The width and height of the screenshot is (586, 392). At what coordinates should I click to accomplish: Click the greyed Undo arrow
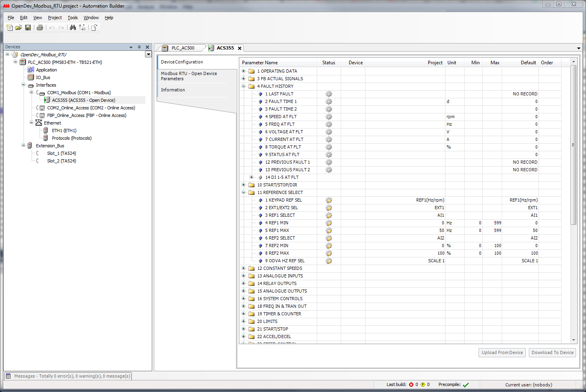click(52, 28)
